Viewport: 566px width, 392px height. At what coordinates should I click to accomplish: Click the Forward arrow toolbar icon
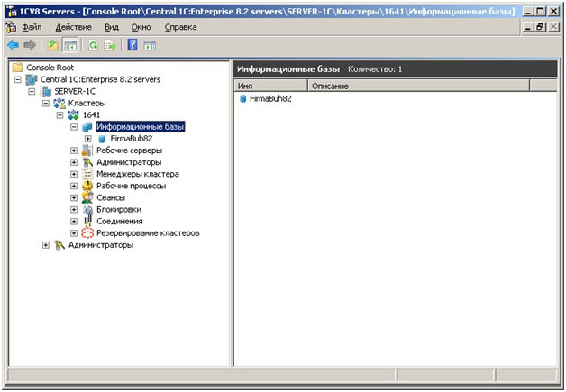pos(30,45)
